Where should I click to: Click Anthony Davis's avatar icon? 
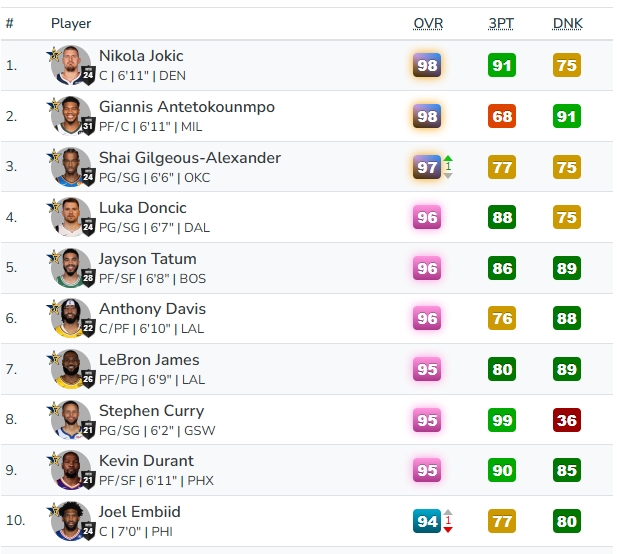pyautogui.click(x=71, y=319)
